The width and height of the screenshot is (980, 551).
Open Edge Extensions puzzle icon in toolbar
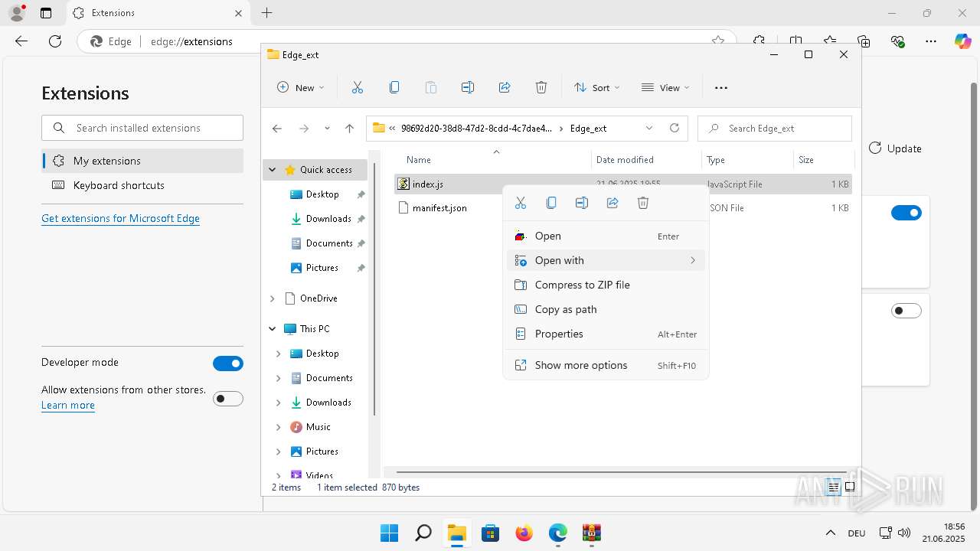(x=759, y=41)
